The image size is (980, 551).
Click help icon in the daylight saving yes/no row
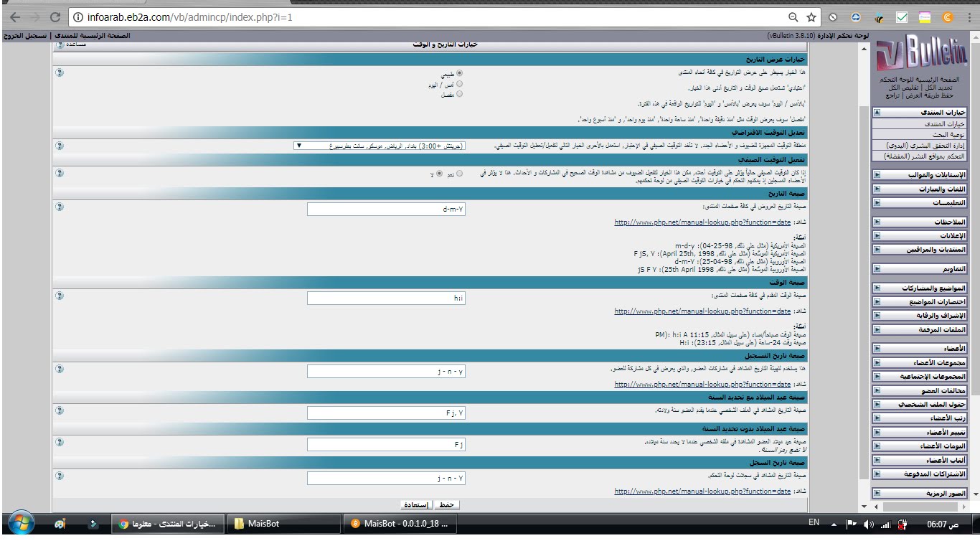pos(60,173)
